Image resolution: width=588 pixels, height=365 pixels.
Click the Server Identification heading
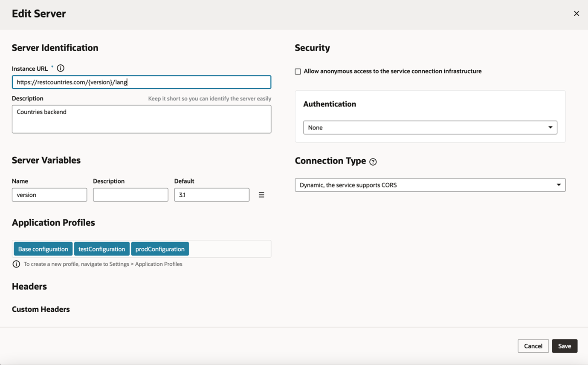click(55, 48)
